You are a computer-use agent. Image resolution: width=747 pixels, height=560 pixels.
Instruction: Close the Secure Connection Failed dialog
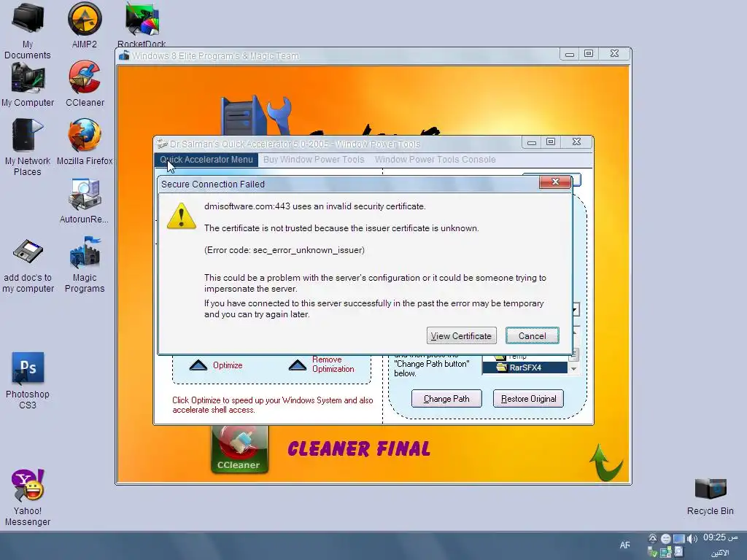(555, 182)
